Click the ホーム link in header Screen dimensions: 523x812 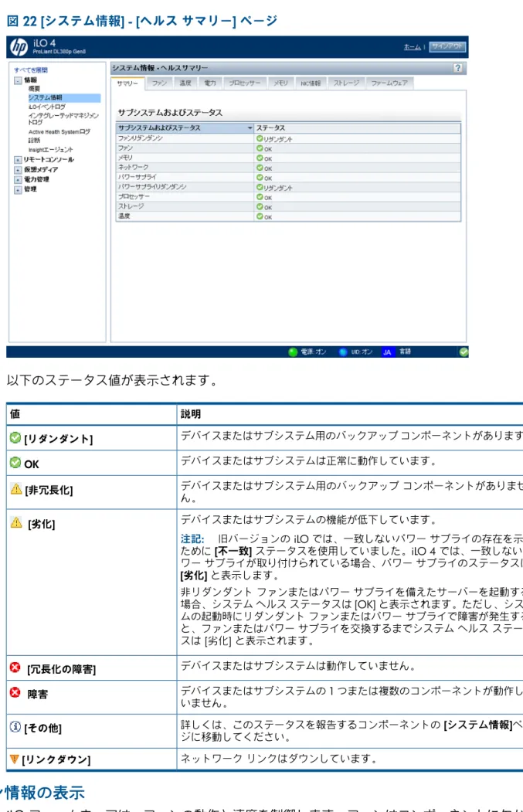[x=413, y=47]
